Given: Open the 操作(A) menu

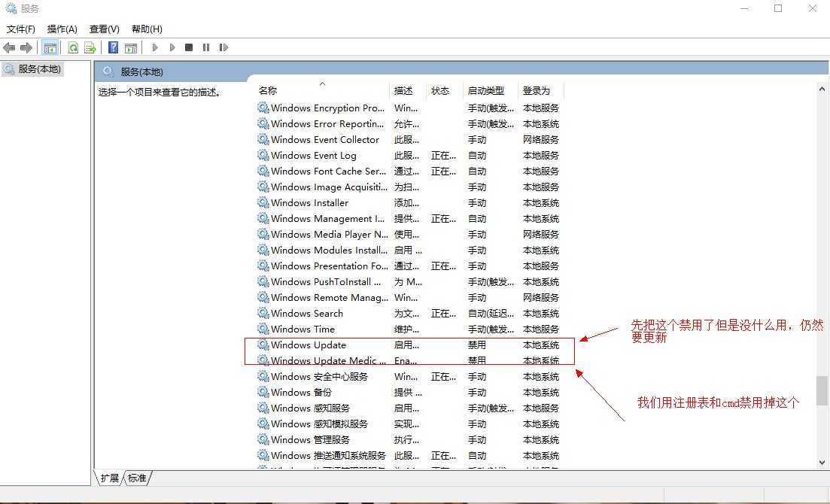Looking at the screenshot, I should [x=62, y=29].
